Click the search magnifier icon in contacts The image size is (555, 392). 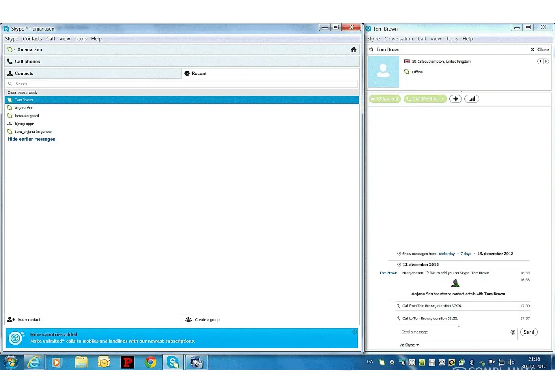(10, 84)
